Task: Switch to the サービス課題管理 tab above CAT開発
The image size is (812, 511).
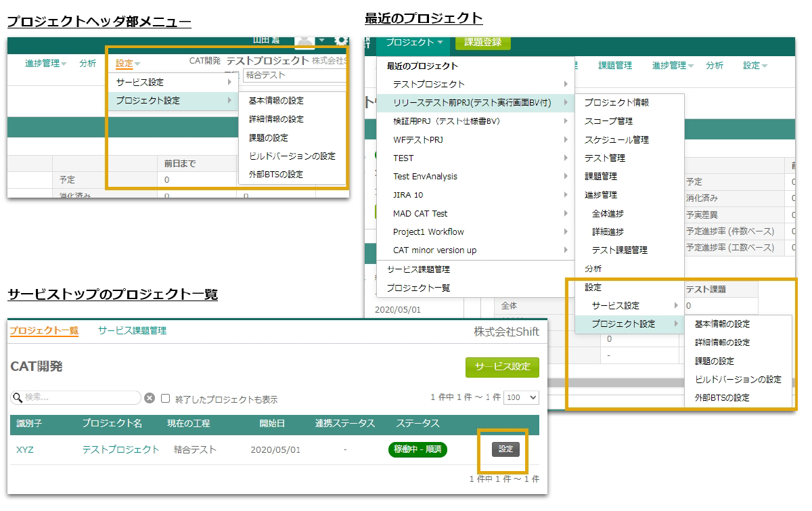Action: click(x=132, y=331)
